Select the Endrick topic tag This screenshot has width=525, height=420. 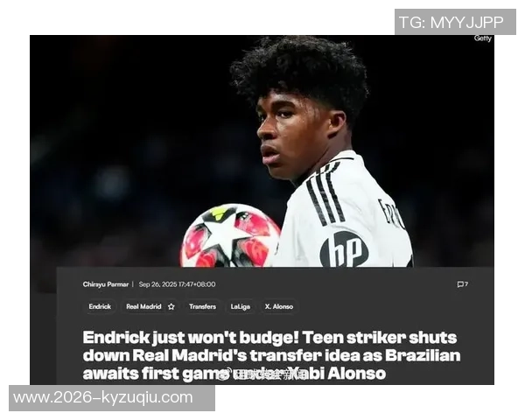100,306
